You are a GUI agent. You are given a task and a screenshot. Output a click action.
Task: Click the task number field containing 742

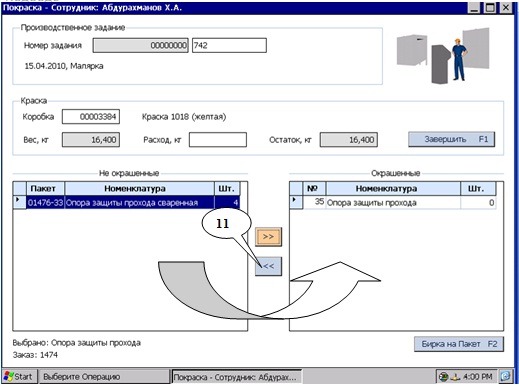coord(229,45)
